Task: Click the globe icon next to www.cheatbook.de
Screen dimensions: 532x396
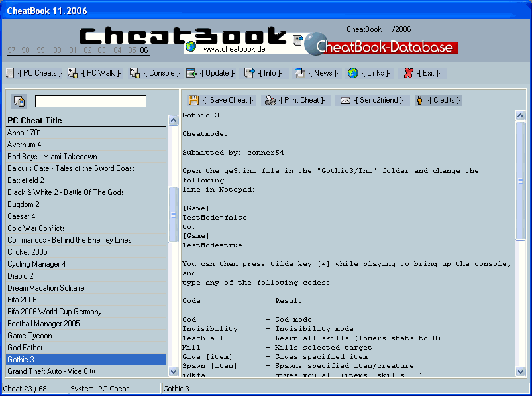Action: [x=191, y=46]
